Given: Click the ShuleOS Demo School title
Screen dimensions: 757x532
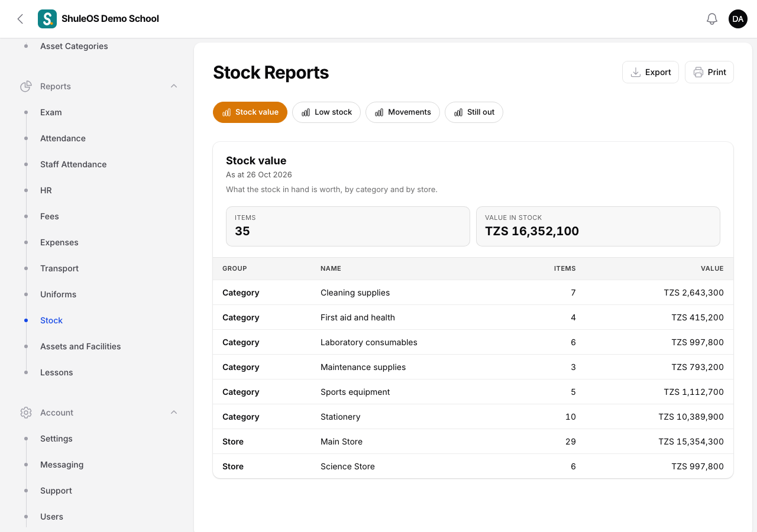Looking at the screenshot, I should coord(110,19).
